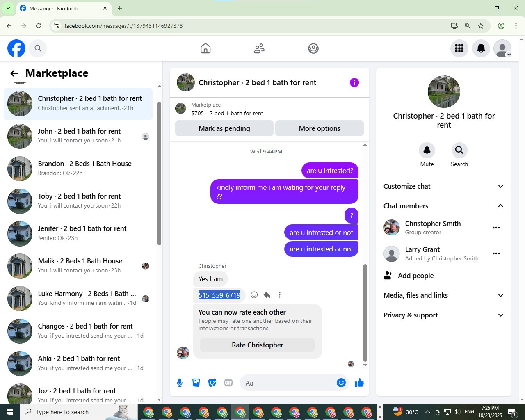Click the browser address bar URL

point(123,26)
